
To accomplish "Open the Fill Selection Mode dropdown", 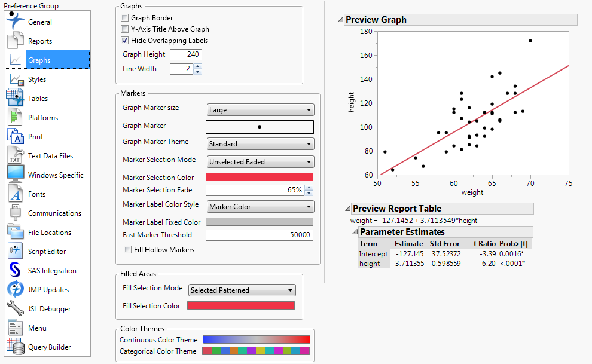I will point(242,290).
